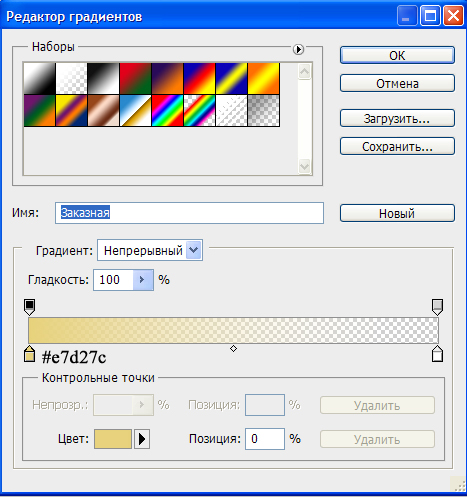467x497 pixels.
Task: Choose the orange, yellow, orange gradient preset
Action: [x=263, y=78]
